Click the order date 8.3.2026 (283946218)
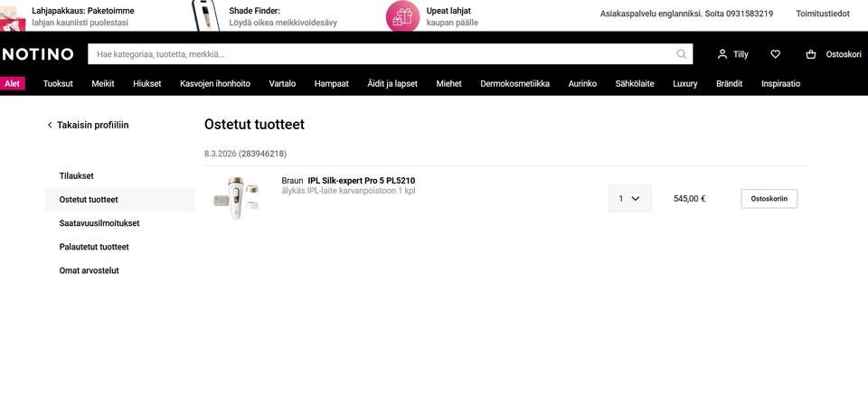868x414 pixels. coord(245,154)
